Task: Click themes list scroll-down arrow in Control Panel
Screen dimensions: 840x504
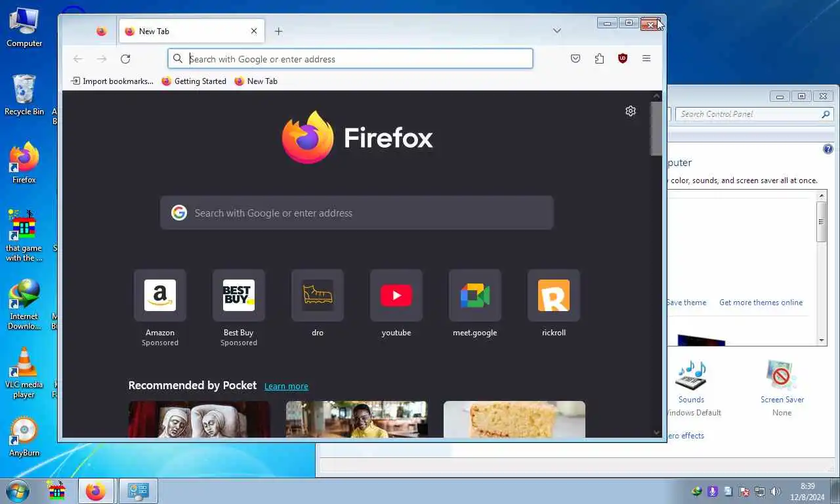Action: click(x=822, y=341)
